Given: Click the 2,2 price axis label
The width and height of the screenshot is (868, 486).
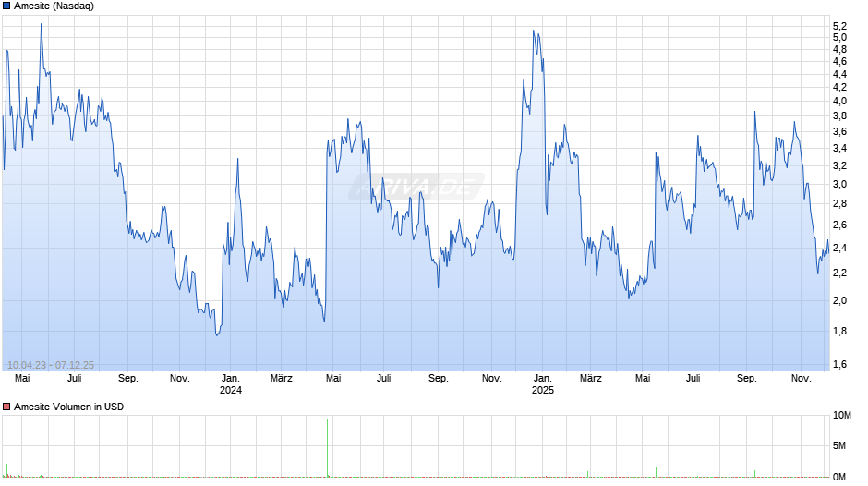Looking at the screenshot, I should click(x=839, y=273).
